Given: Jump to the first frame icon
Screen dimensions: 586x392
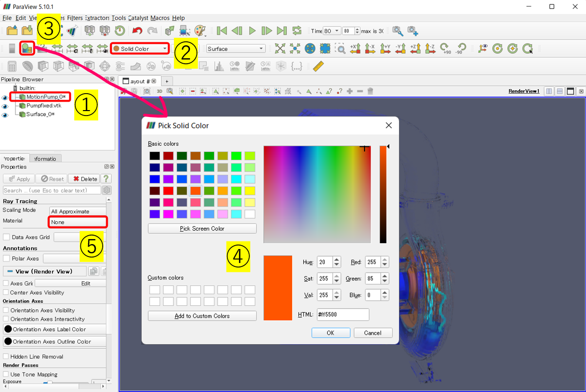Looking at the screenshot, I should click(x=222, y=31).
